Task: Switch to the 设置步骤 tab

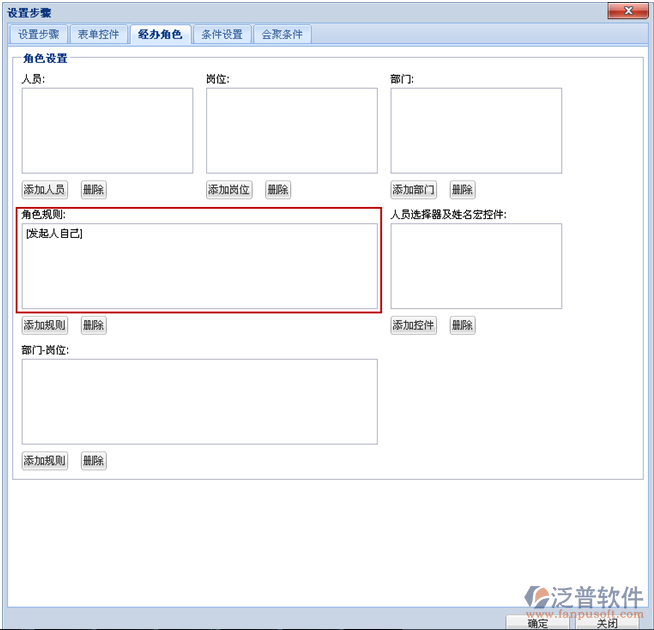Action: click(x=39, y=34)
